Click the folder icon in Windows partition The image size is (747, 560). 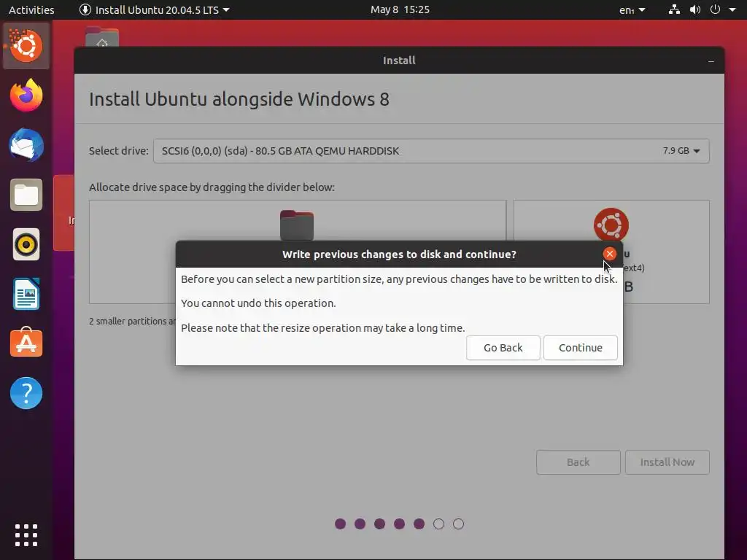click(297, 226)
